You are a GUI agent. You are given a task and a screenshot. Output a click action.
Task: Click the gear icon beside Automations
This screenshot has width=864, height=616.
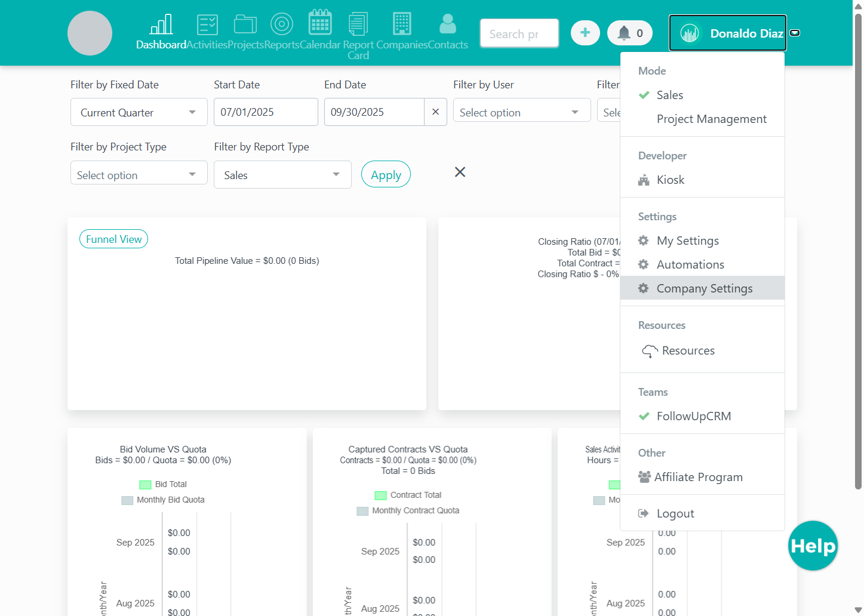coord(643,264)
